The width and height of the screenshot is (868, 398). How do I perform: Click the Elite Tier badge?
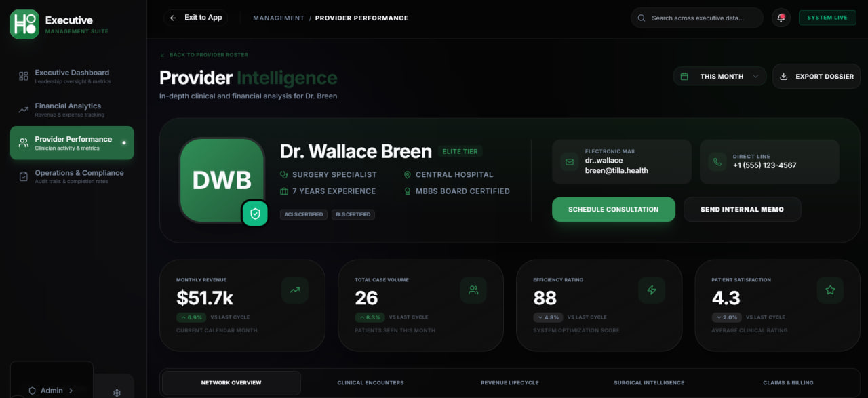[460, 152]
